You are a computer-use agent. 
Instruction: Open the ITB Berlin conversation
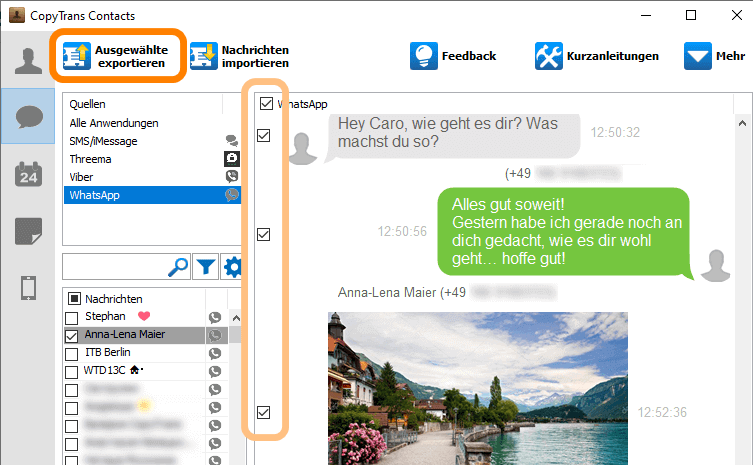tap(108, 352)
